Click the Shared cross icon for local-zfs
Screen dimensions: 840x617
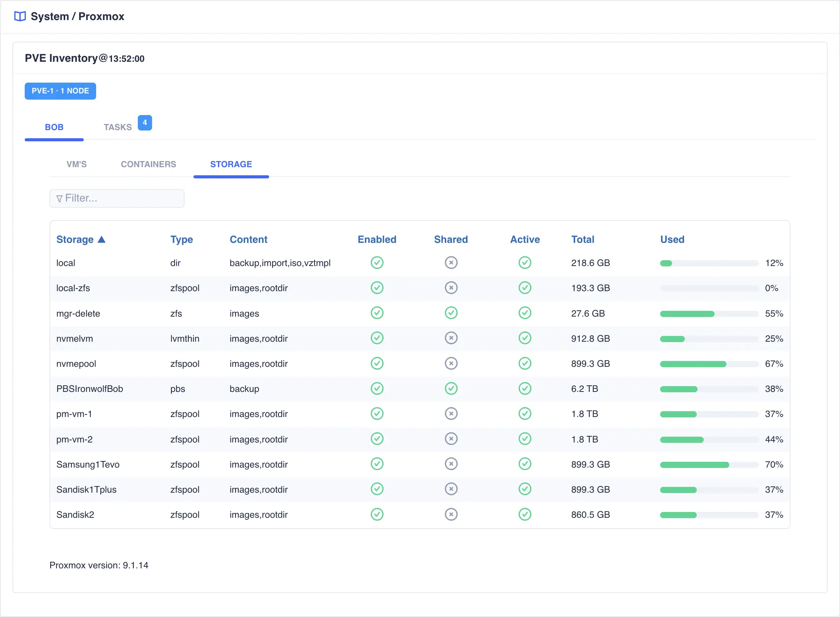coord(451,288)
